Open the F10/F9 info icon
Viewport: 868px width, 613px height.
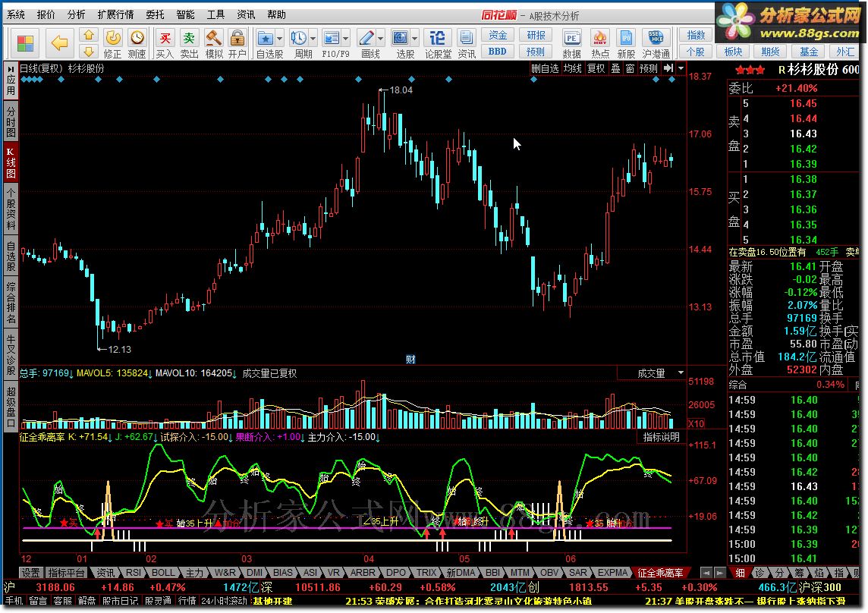click(332, 38)
